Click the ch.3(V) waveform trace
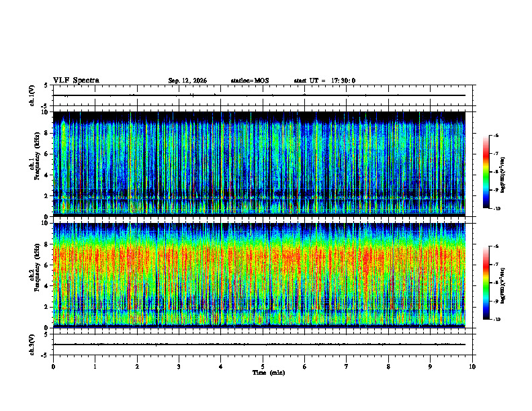 point(259,345)
